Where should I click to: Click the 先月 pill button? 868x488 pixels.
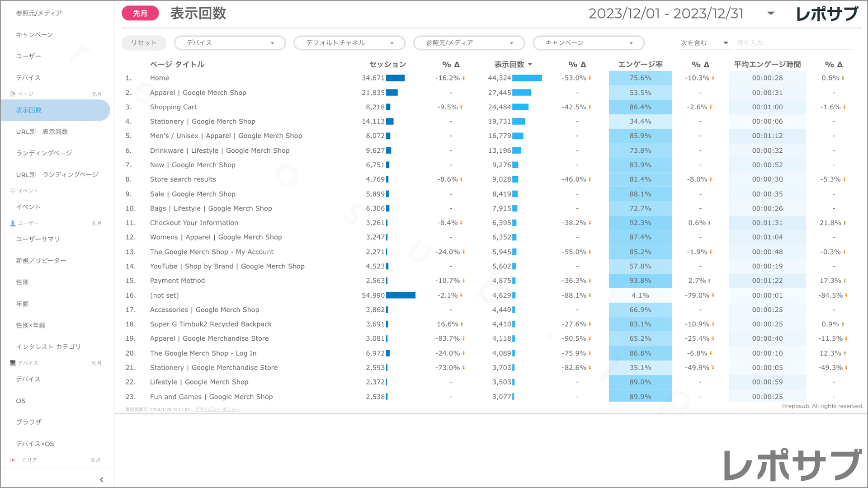140,14
